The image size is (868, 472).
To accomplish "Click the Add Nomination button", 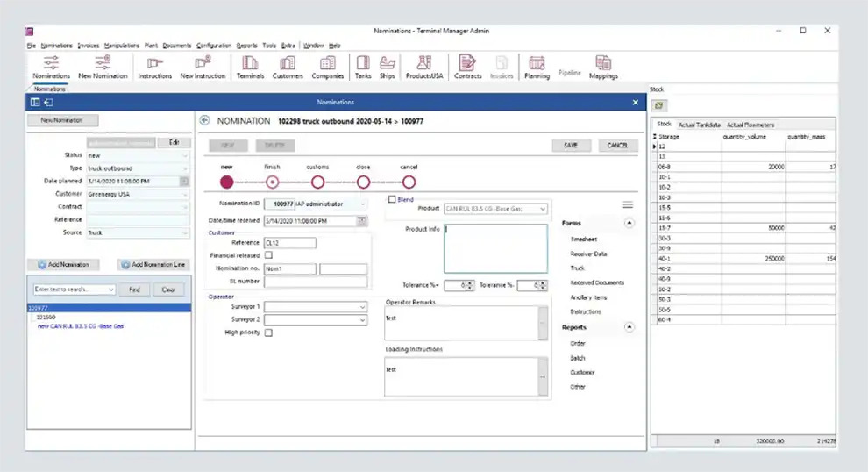I will point(63,265).
